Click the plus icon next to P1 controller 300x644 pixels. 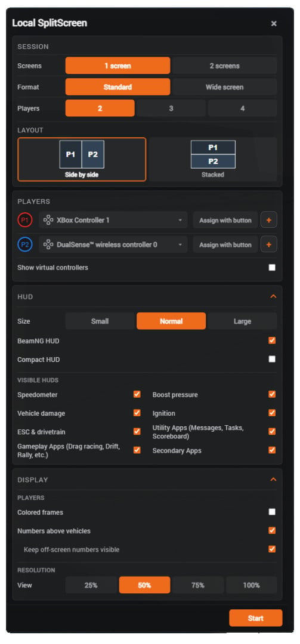point(269,219)
